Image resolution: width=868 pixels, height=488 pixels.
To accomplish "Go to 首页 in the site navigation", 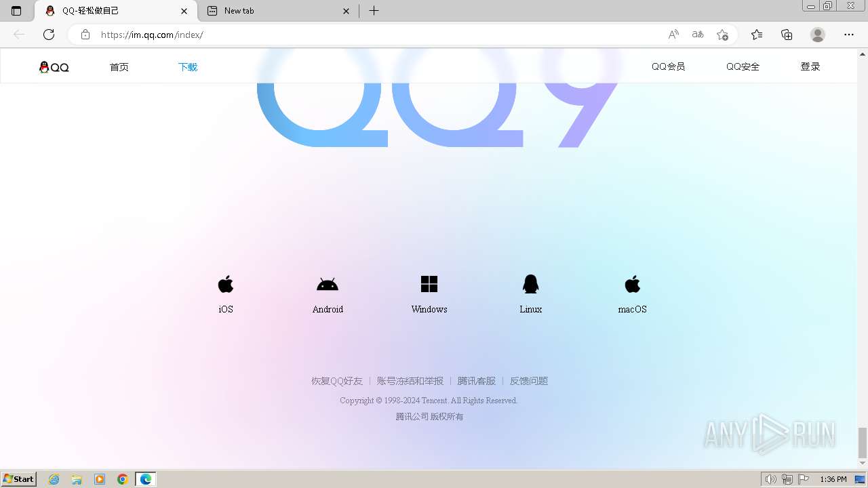I will [119, 67].
